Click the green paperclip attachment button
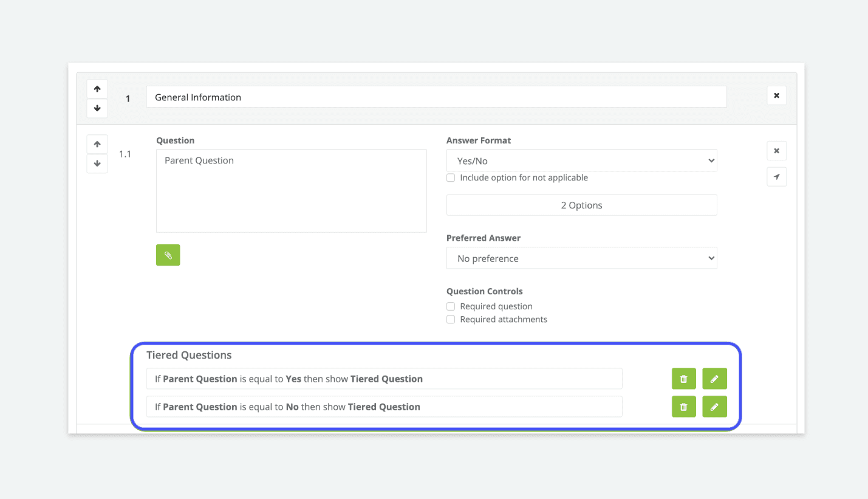Image resolution: width=868 pixels, height=499 pixels. [x=168, y=255]
